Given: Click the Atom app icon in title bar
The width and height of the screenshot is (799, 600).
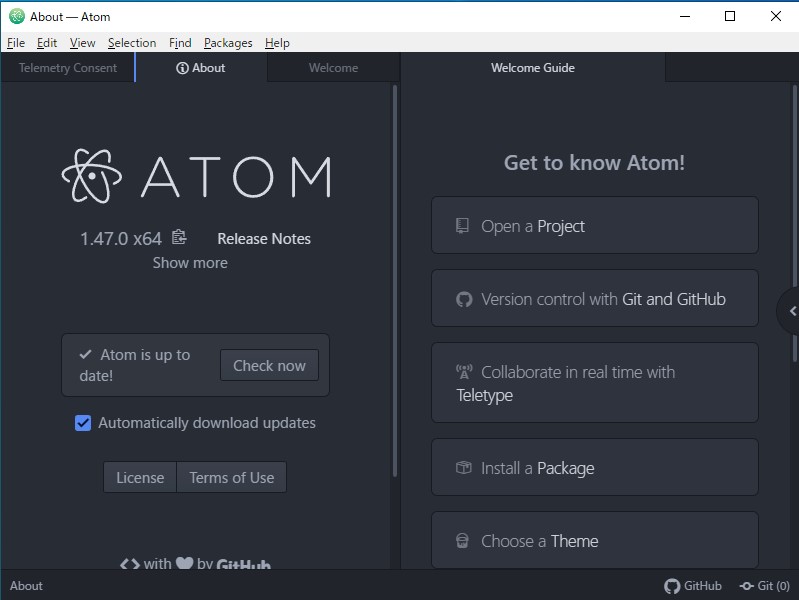Looking at the screenshot, I should pyautogui.click(x=17, y=16).
